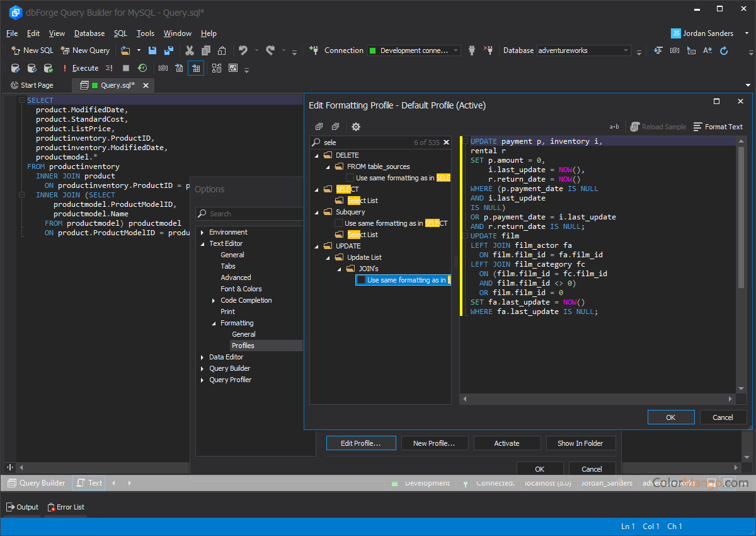
Task: Click the Activate button
Action: click(507, 443)
